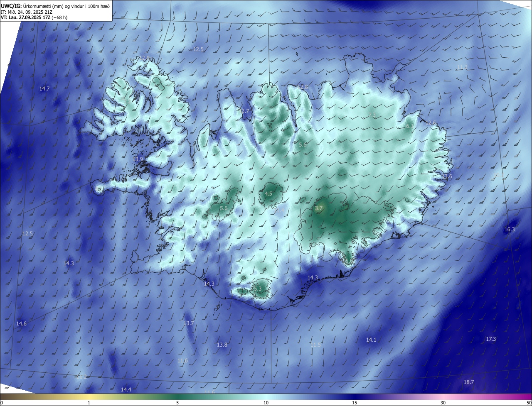
Task: Click the 13.8 value label in the southern ocean
Action: (222, 345)
